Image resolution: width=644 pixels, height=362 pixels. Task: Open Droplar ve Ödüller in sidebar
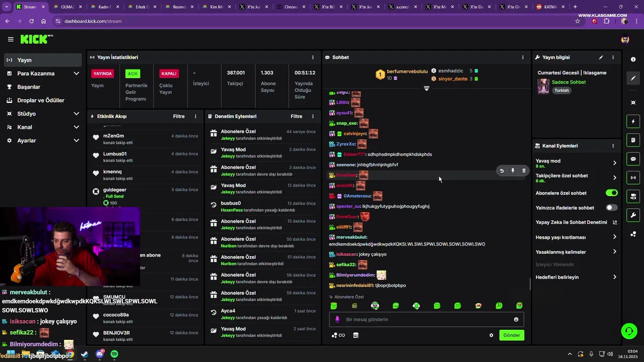click(42, 100)
